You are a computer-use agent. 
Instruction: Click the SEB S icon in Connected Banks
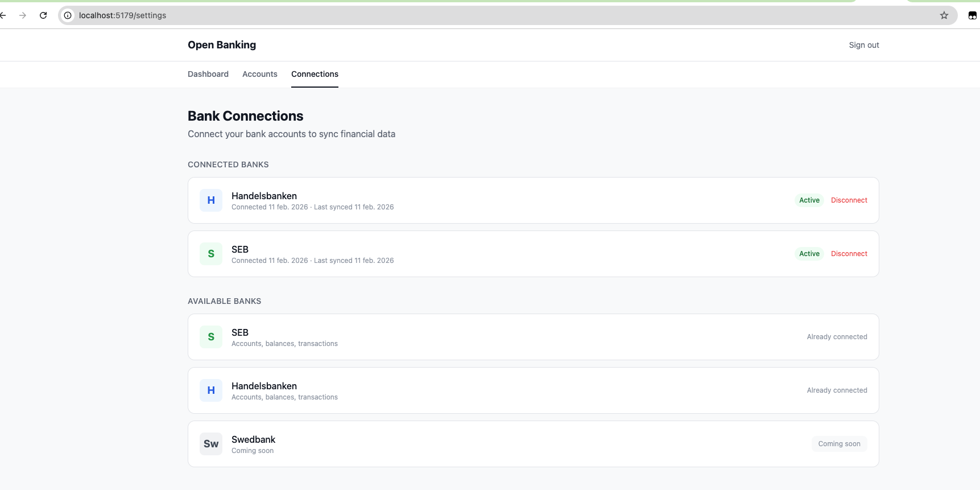211,254
